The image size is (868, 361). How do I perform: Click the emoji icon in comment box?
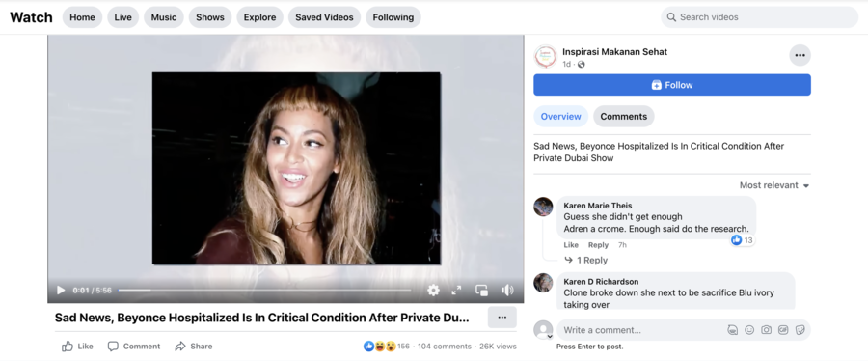749,330
